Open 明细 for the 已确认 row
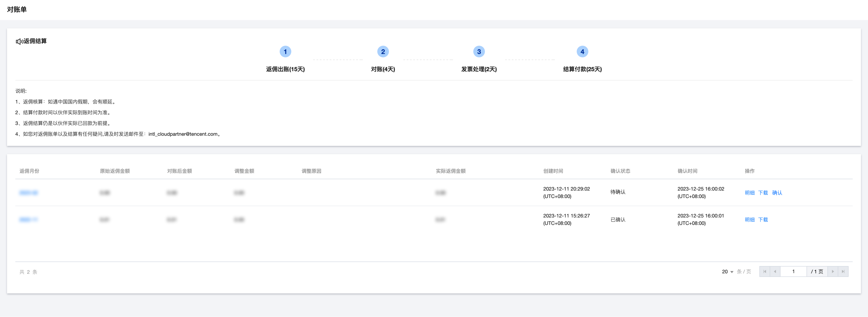This screenshot has width=868, height=317. pyautogui.click(x=749, y=219)
